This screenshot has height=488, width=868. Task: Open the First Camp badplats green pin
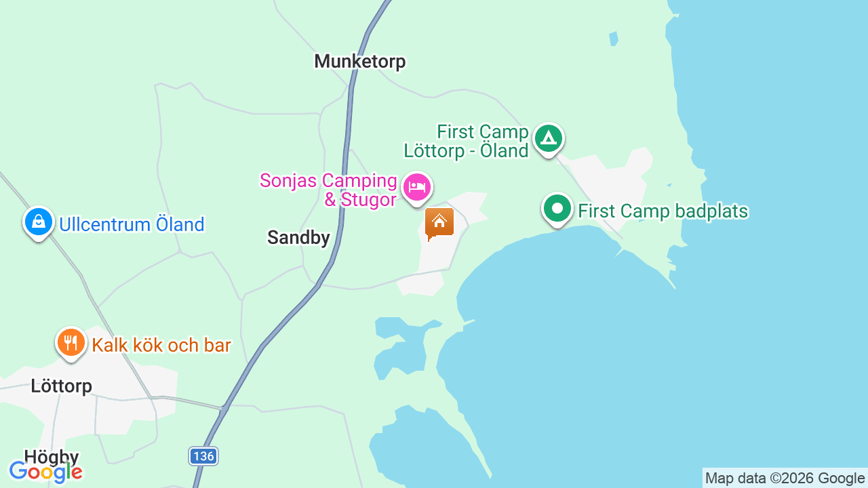click(x=557, y=209)
